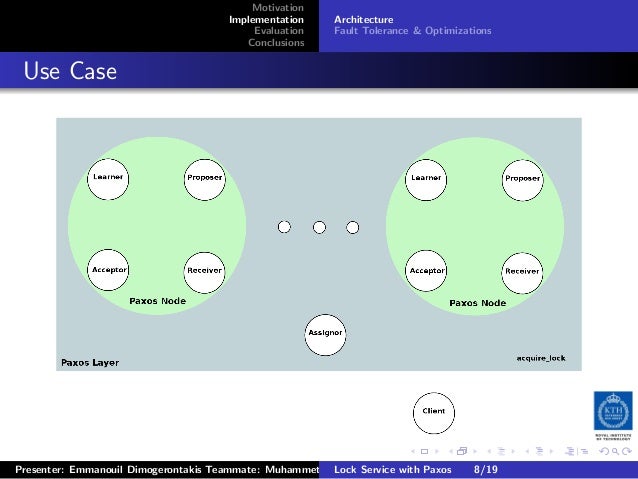Screen dimensions: 638x479
Task: Go to previous section arrow
Action: 527,451
